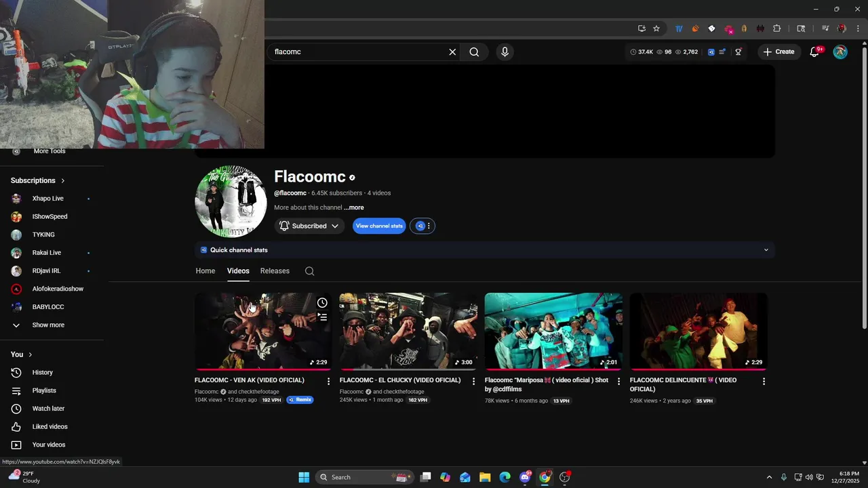Expand the Subscriptions section header
Screen dimensions: 868x488
[x=38, y=180]
